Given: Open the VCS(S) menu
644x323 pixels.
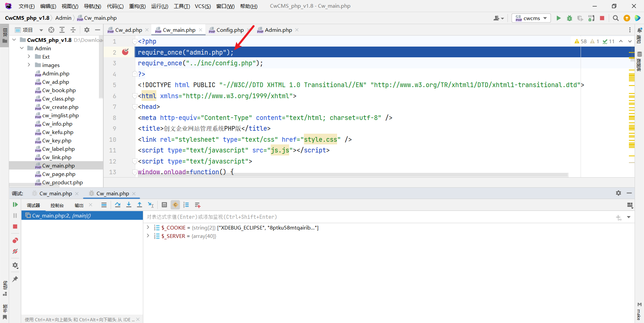Looking at the screenshot, I should pyautogui.click(x=203, y=6).
